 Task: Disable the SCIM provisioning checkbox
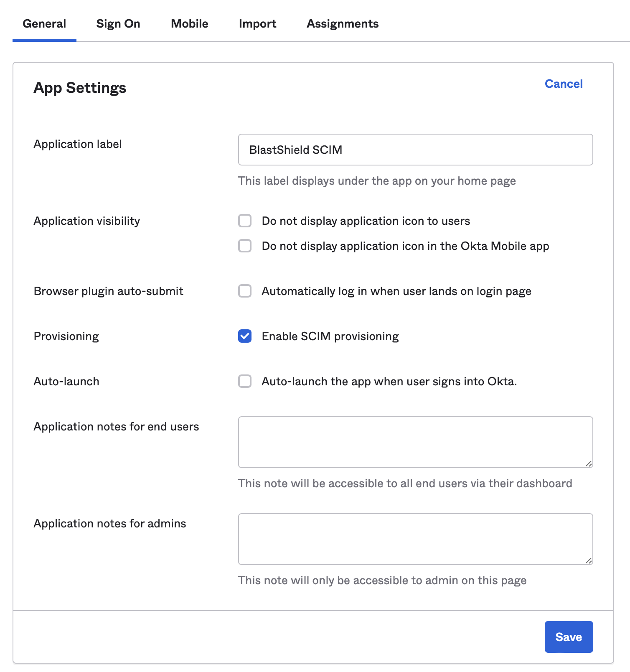pos(245,336)
